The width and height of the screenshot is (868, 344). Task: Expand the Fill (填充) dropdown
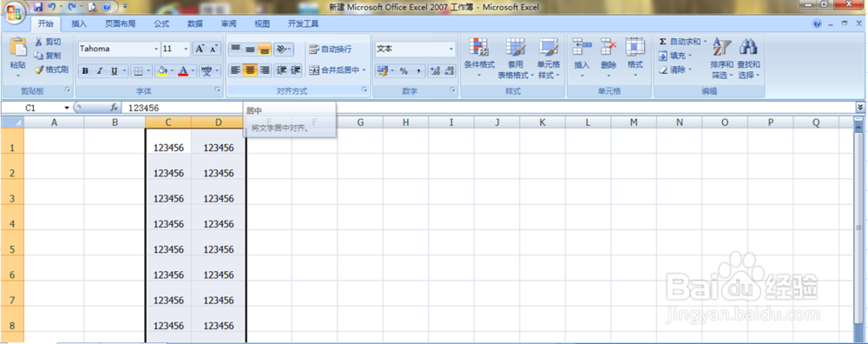pyautogui.click(x=690, y=56)
